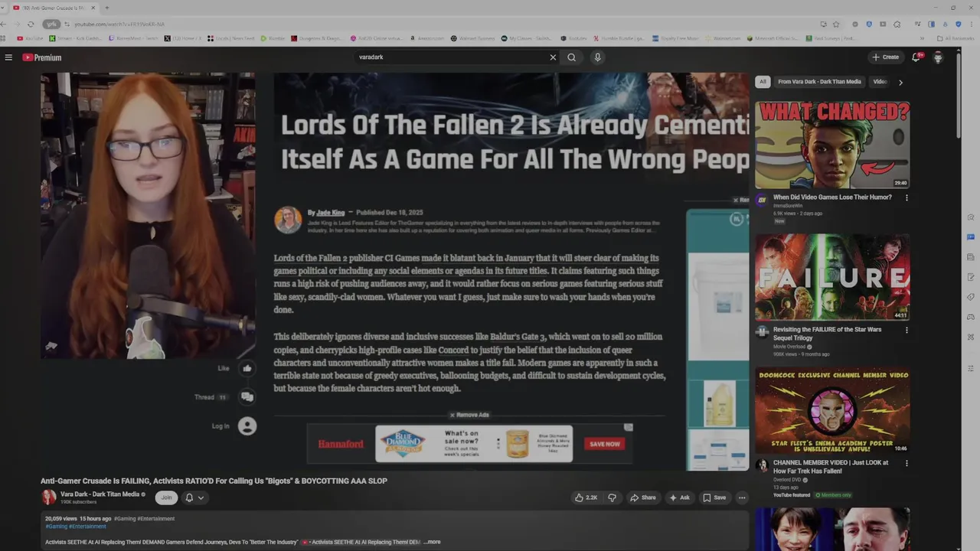
Task: Open Revisiting the FAILURE of Star Wars title
Action: coord(827,334)
